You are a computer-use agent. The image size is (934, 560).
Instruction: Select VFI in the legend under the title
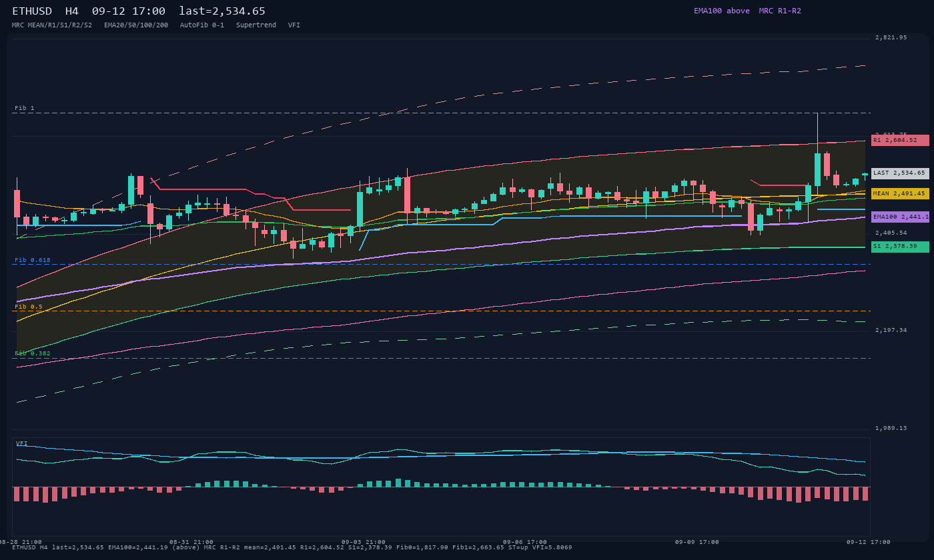pos(294,25)
